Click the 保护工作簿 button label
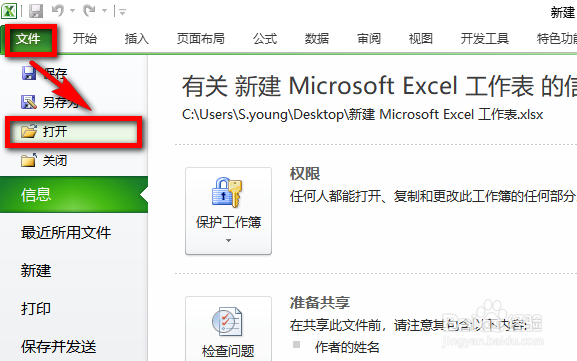 click(x=229, y=222)
